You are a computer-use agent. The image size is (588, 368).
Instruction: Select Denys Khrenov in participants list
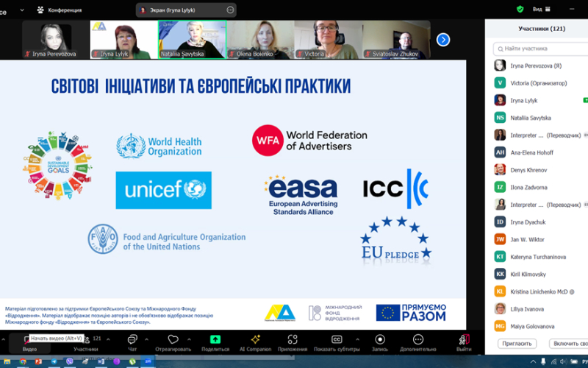click(x=539, y=170)
